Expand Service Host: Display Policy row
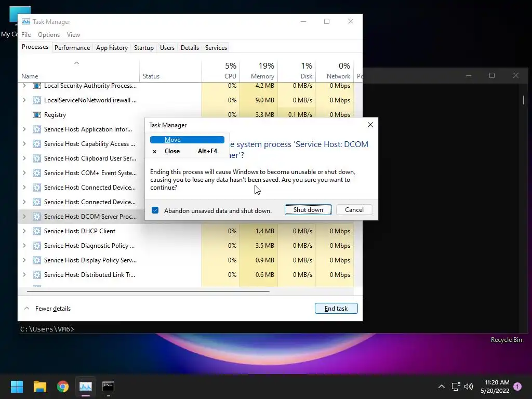Image resolution: width=532 pixels, height=399 pixels. tap(24, 260)
